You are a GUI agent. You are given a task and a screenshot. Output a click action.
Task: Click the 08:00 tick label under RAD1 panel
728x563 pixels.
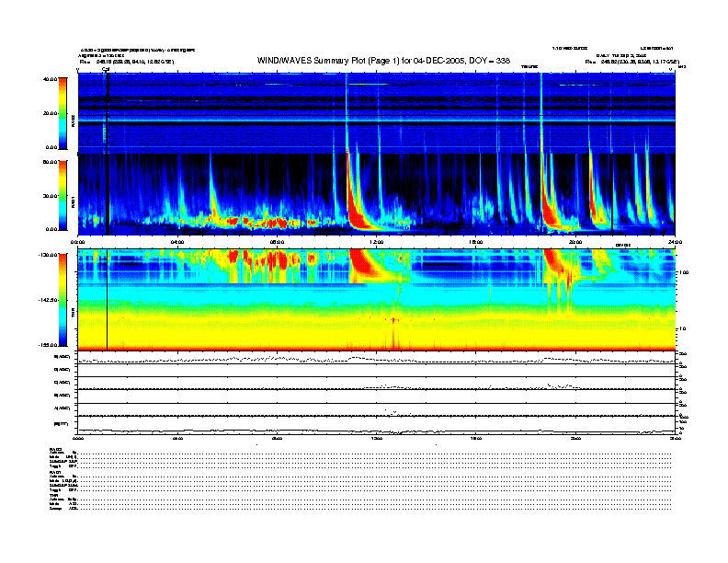[x=278, y=242]
